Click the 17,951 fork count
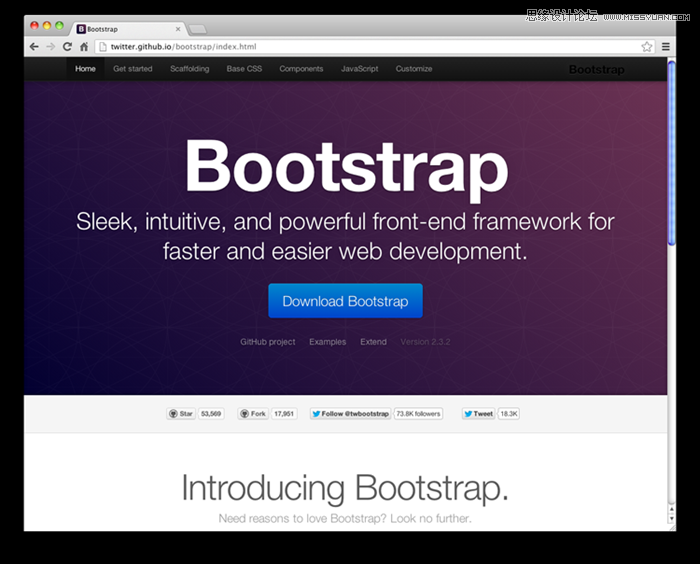This screenshot has width=700, height=564. [x=284, y=414]
